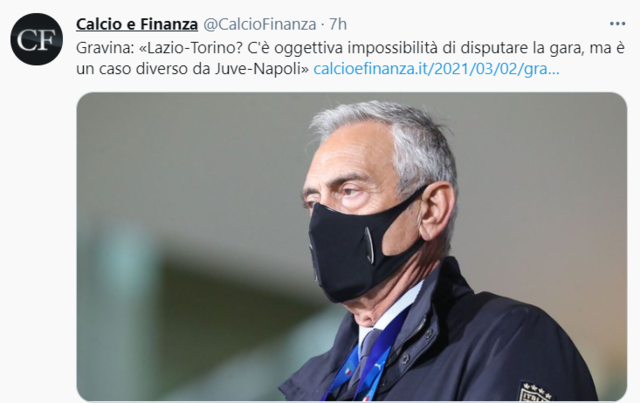Open tweet detail from the Juve-Napoli text line
The image size is (640, 403).
pos(193,69)
